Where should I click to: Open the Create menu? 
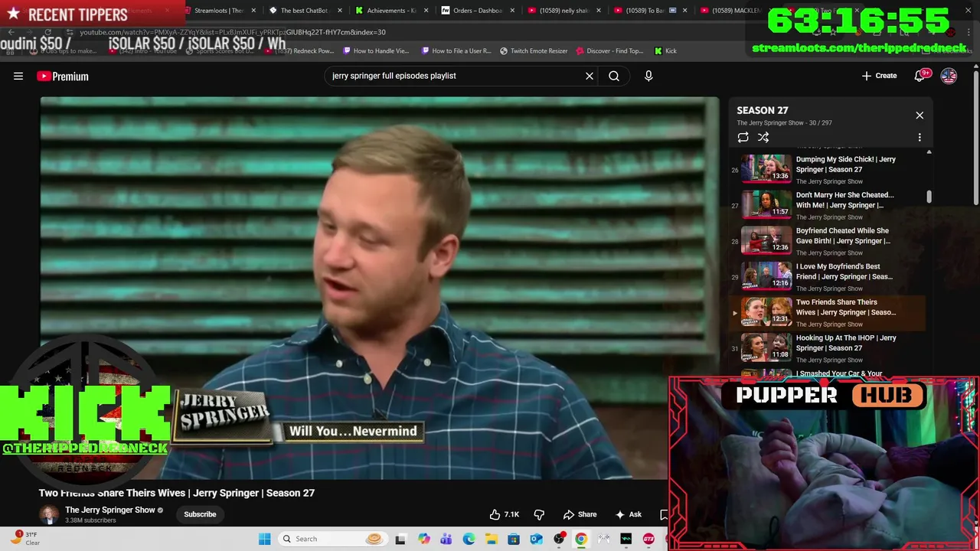879,76
